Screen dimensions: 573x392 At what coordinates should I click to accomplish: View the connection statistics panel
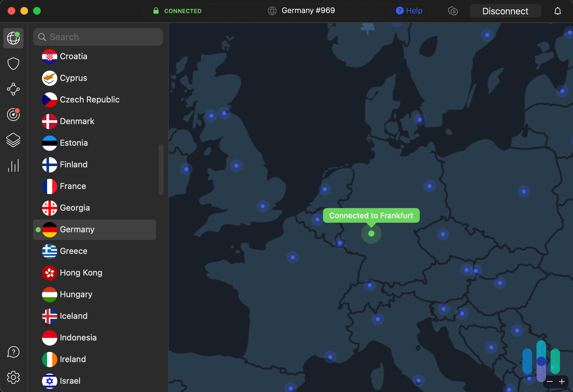point(13,165)
